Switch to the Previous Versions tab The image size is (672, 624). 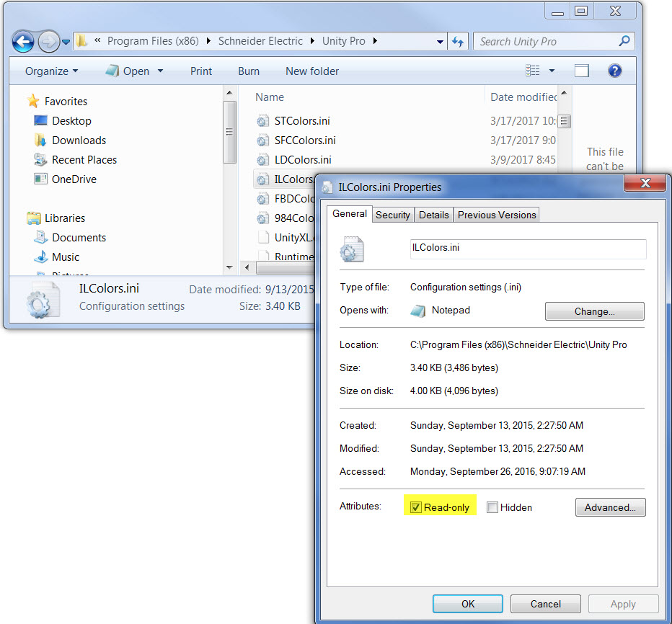pyautogui.click(x=497, y=215)
